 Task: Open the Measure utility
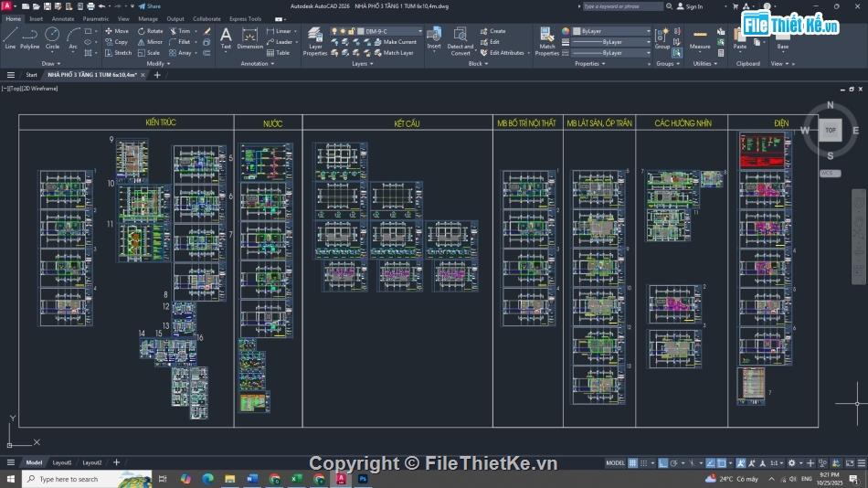[x=700, y=37]
